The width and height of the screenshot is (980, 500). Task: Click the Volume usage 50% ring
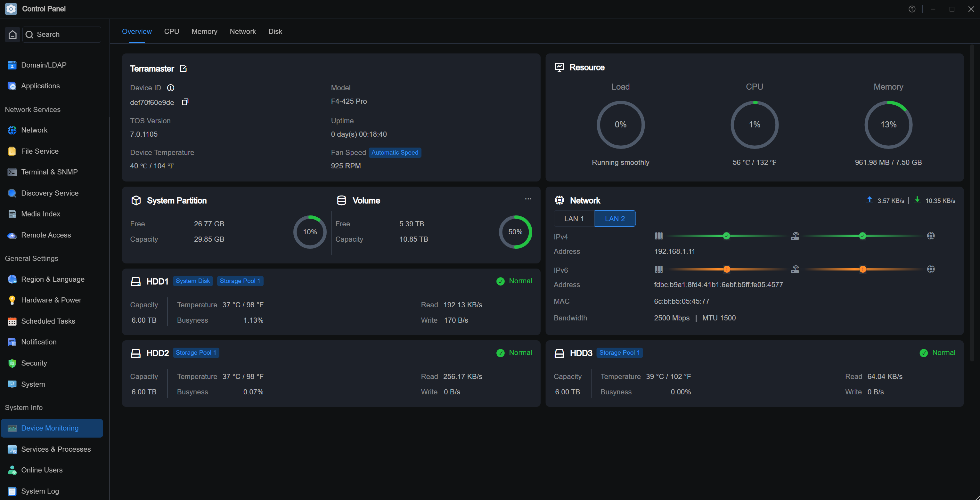point(516,232)
